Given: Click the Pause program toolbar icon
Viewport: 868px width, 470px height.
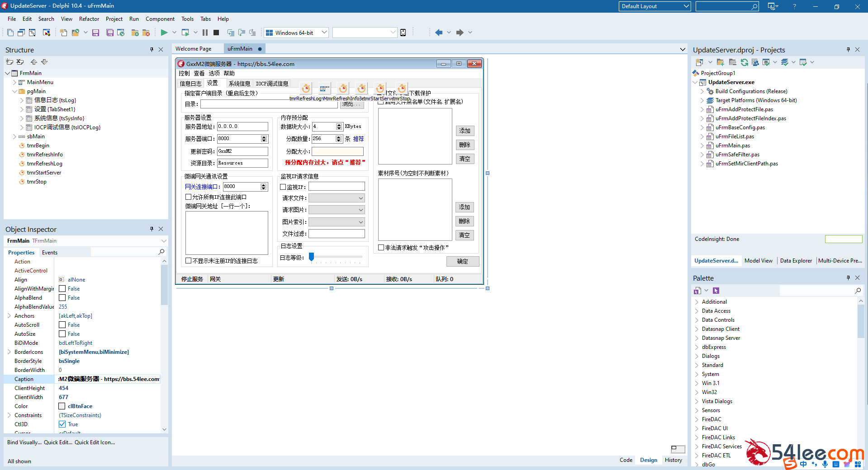Looking at the screenshot, I should [205, 33].
